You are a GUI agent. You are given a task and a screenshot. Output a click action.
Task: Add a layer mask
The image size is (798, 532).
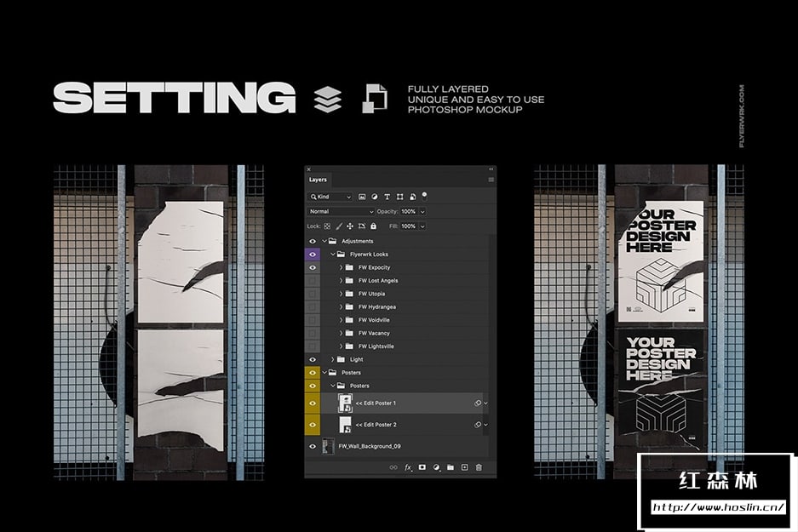(x=422, y=467)
